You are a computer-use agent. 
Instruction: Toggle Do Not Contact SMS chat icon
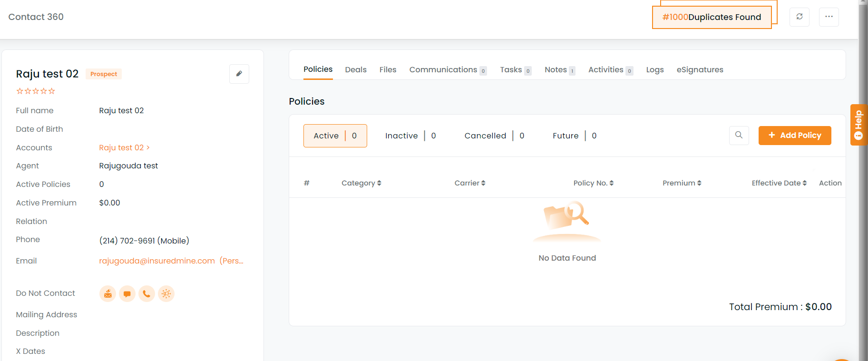coord(127,294)
